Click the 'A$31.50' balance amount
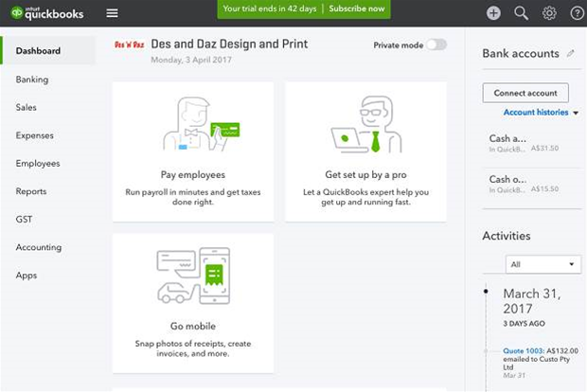The image size is (587, 392). 544,149
